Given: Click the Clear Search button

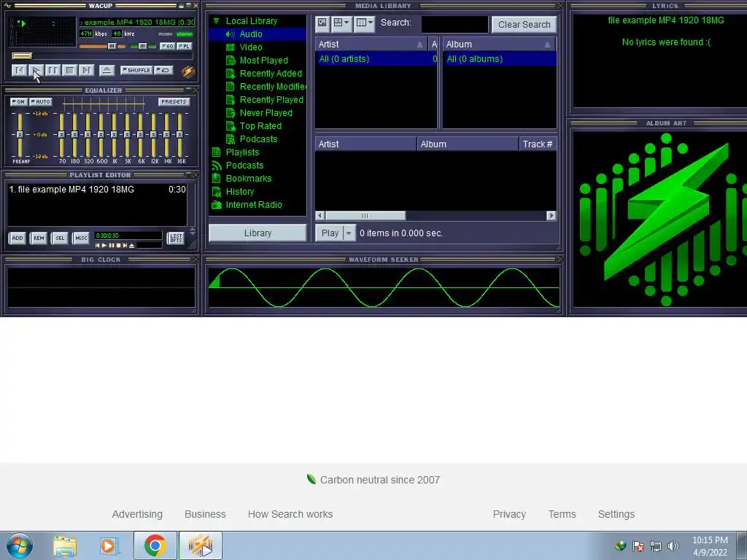Looking at the screenshot, I should pyautogui.click(x=524, y=24).
